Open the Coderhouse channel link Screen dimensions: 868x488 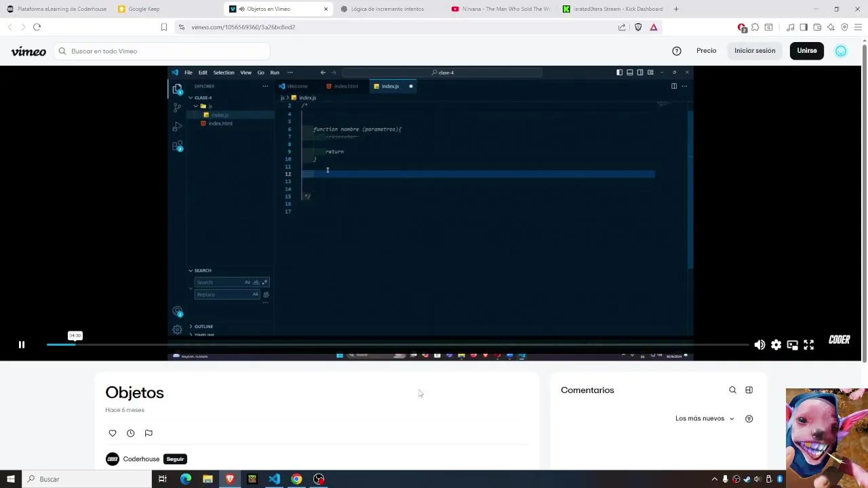click(141, 459)
